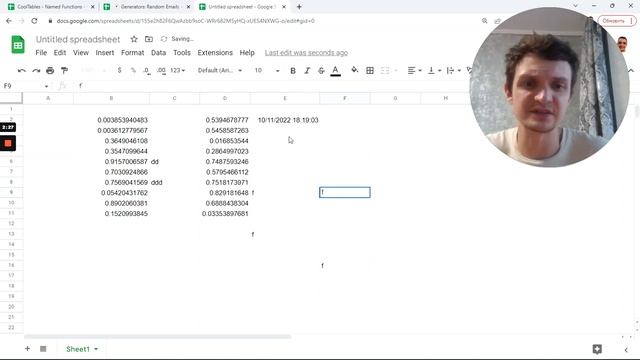The height and width of the screenshot is (360, 640).
Task: Reload the browser page
Action: pyautogui.click(x=34, y=20)
